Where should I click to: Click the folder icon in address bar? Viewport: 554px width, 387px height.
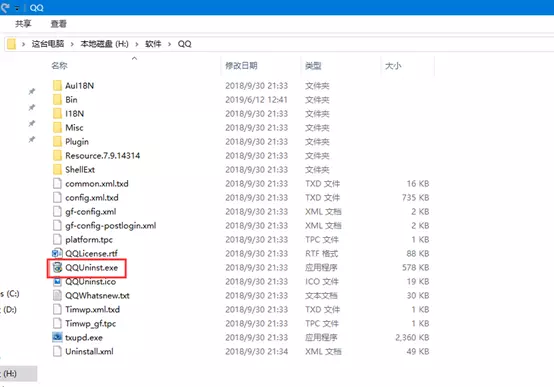pyautogui.click(x=12, y=44)
